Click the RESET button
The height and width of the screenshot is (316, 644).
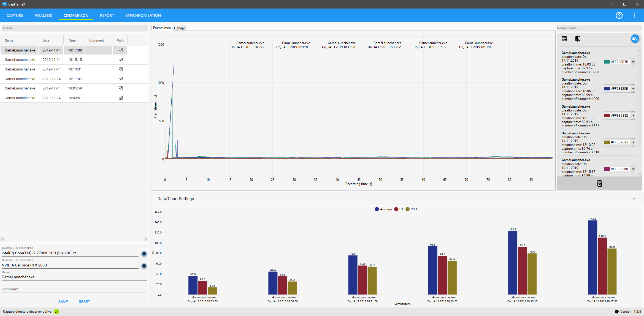84,302
